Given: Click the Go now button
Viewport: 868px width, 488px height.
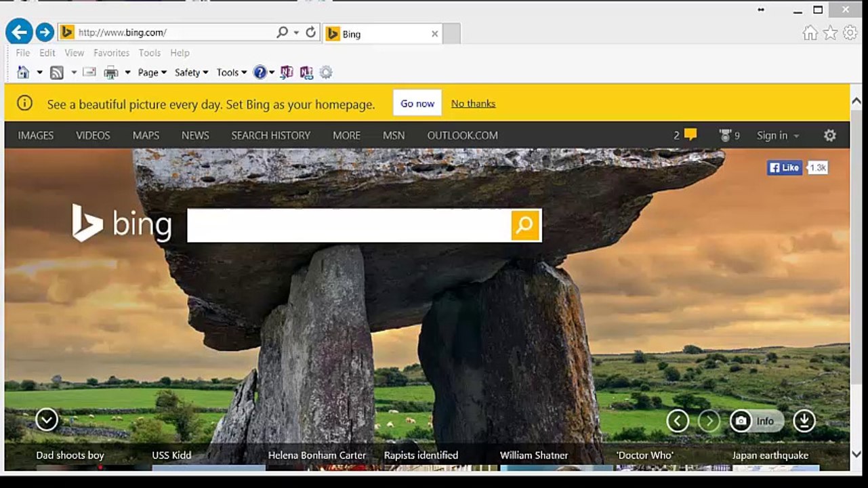Looking at the screenshot, I should point(417,103).
